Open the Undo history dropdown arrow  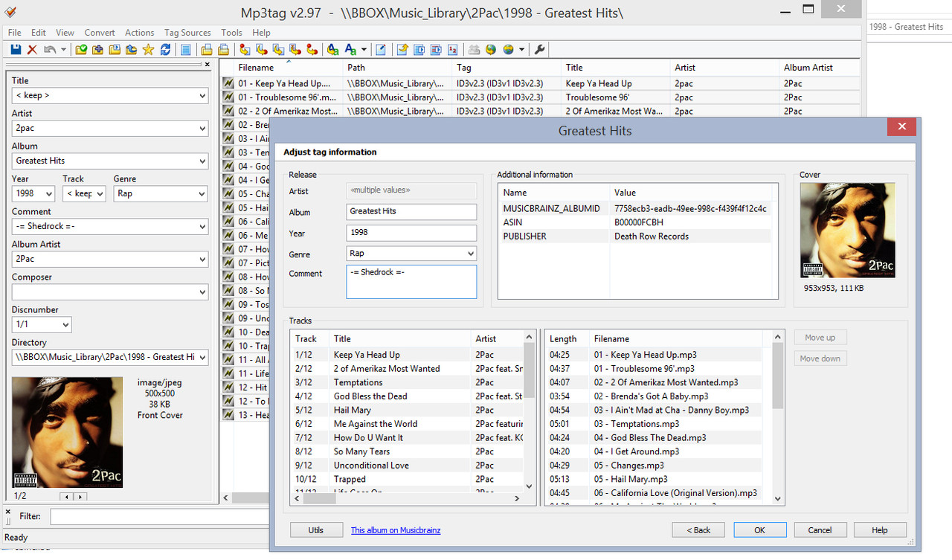tap(63, 50)
